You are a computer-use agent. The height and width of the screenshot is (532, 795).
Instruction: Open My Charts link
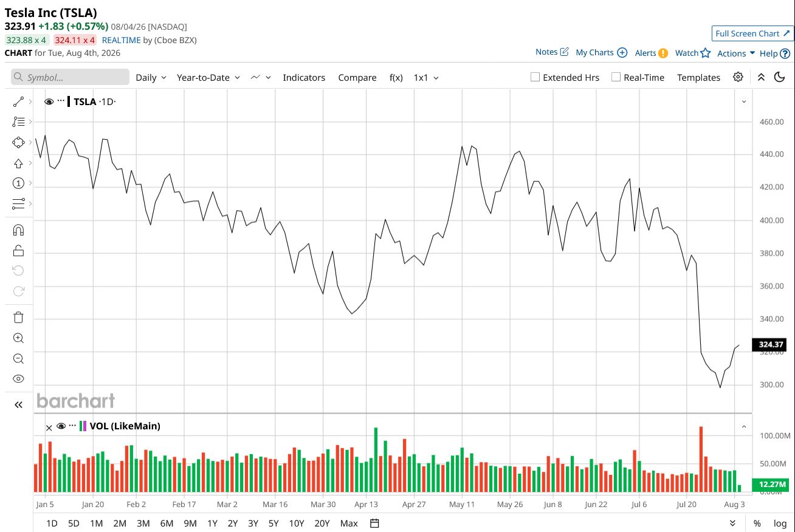coord(601,52)
